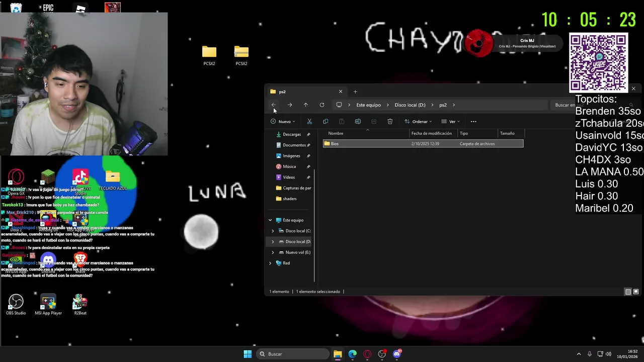Click chevron after Disco local (D:) breadcrumb
The width and height of the screenshot is (644, 362).
pyautogui.click(x=432, y=105)
